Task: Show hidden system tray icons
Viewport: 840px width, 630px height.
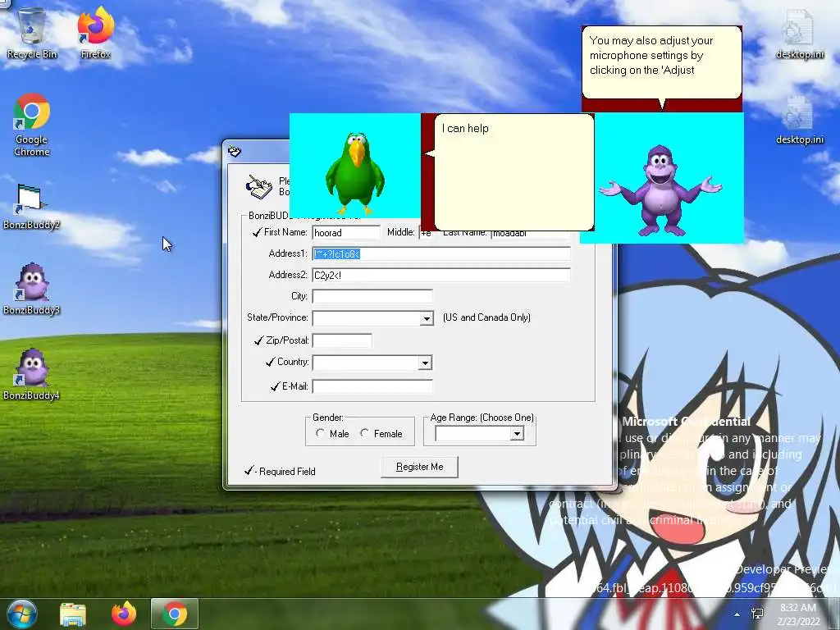Action: point(737,614)
